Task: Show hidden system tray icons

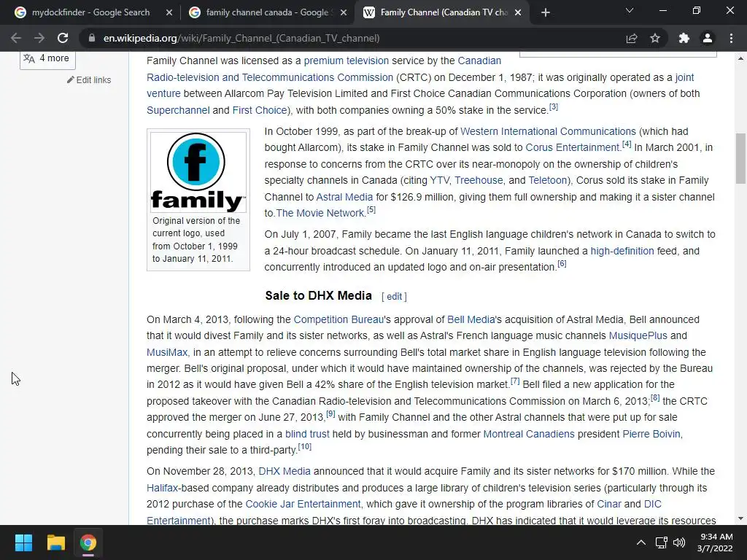Action: [641, 542]
